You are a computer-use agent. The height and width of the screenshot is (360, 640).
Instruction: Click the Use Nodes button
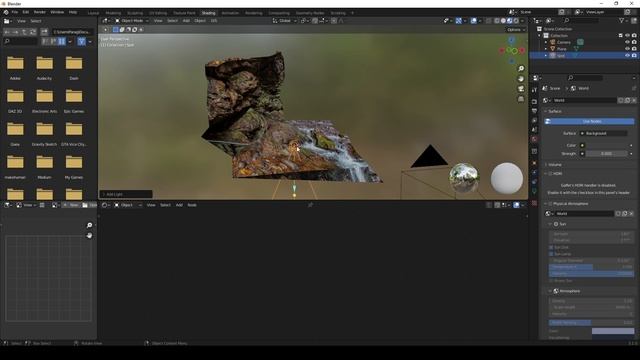point(589,121)
